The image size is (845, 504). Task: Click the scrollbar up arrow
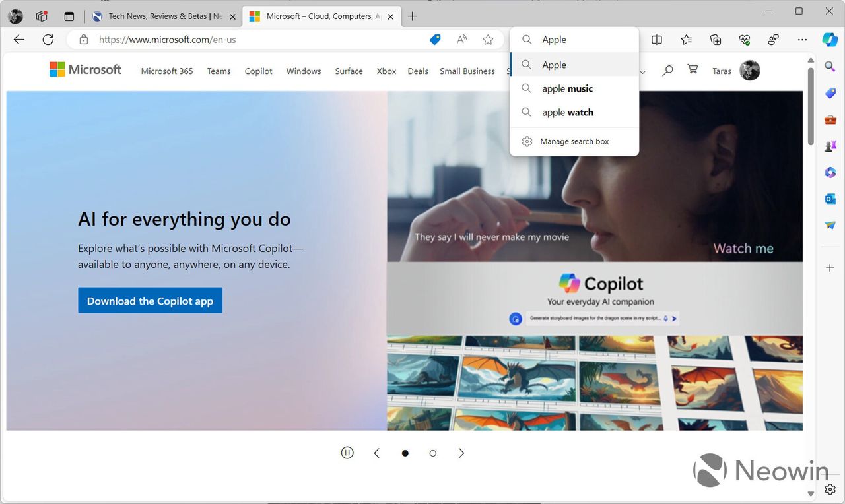[811, 61]
